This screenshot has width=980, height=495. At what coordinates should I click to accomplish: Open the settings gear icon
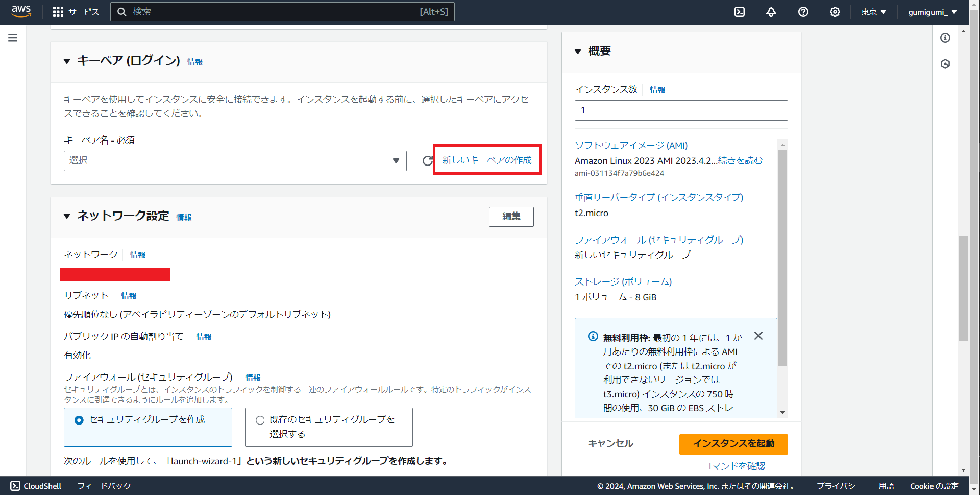[x=835, y=11]
